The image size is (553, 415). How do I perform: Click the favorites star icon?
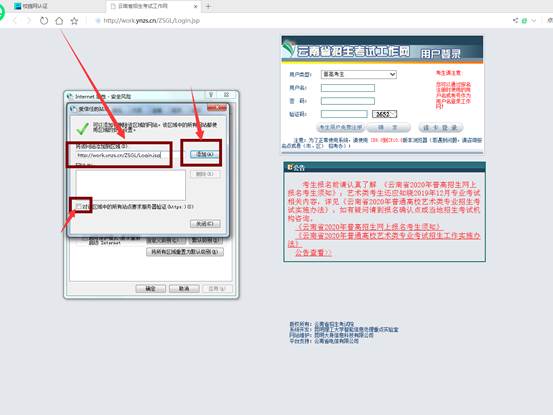coord(74,21)
